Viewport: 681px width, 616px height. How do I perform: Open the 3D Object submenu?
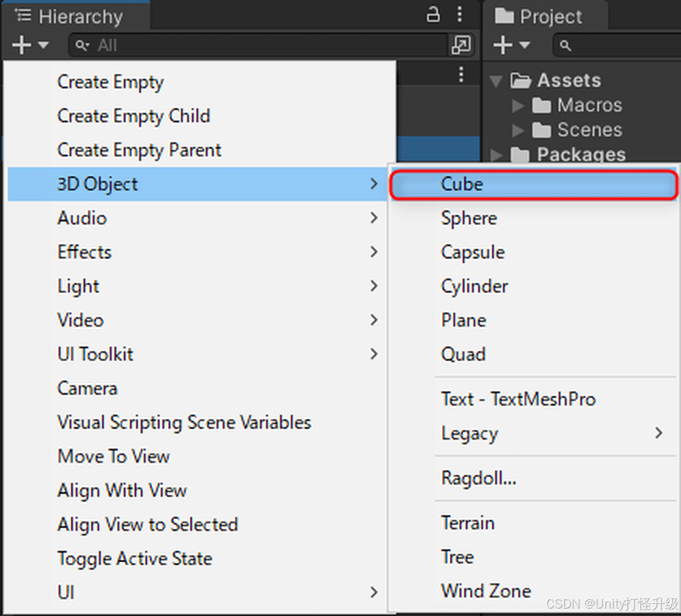pos(197,184)
